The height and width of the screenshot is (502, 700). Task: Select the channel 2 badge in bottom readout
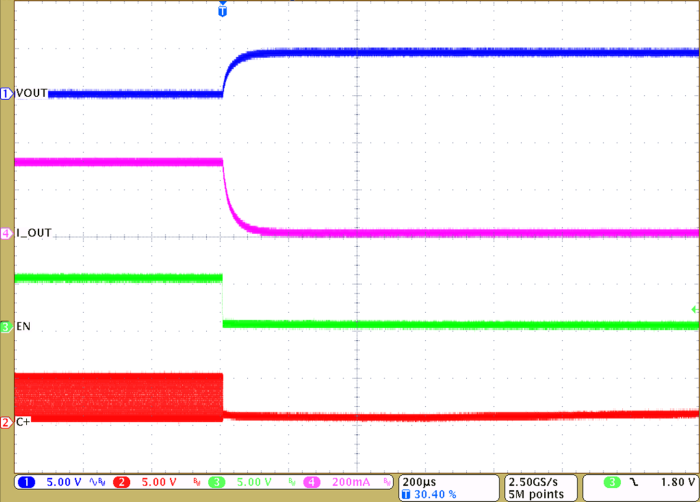click(x=122, y=482)
